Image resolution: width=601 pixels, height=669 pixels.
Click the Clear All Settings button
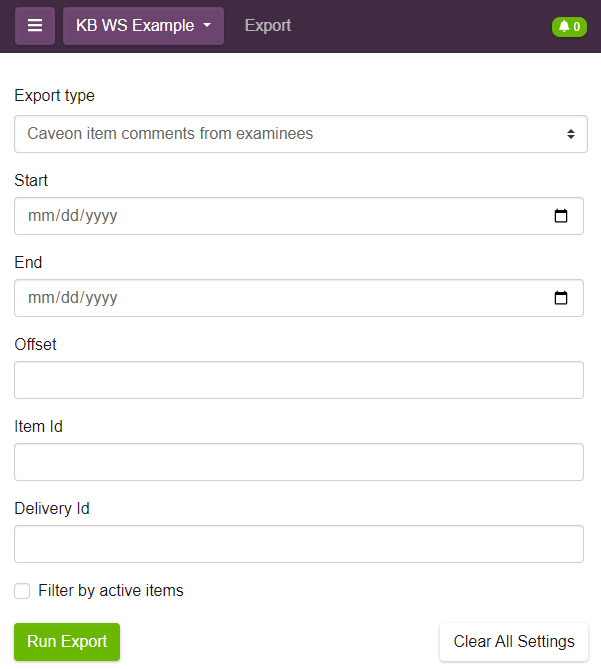[x=514, y=642]
